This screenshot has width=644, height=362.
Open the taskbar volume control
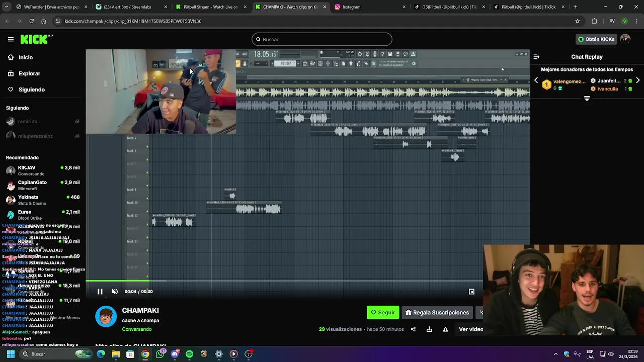pyautogui.click(x=611, y=354)
